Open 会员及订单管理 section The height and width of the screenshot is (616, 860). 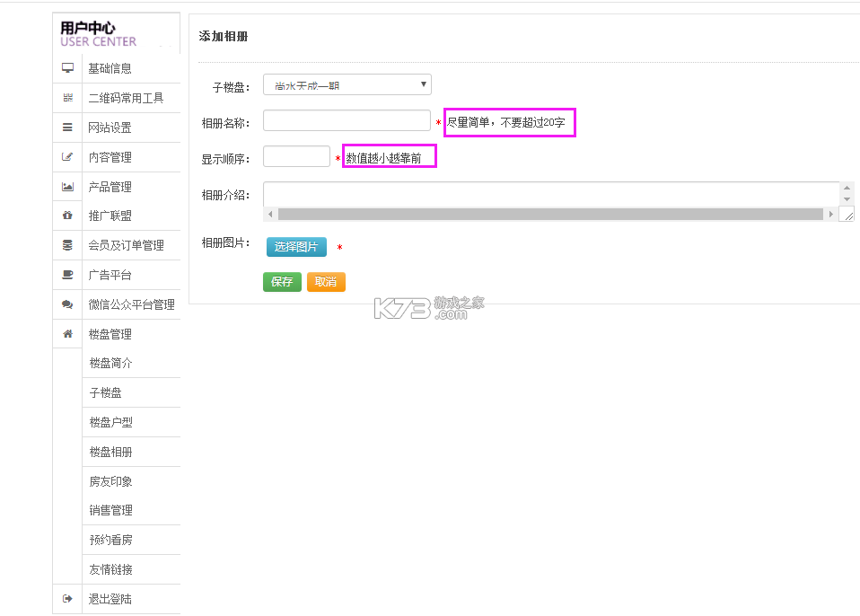pyautogui.click(x=127, y=245)
